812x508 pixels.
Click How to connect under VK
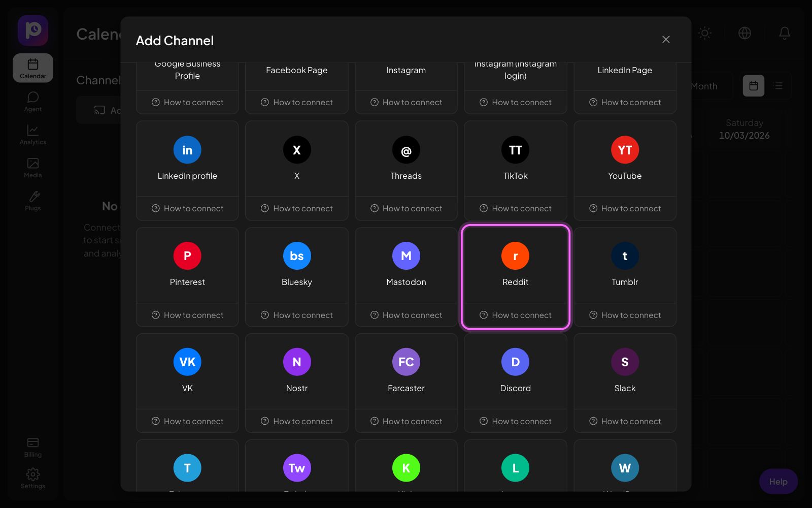point(187,421)
